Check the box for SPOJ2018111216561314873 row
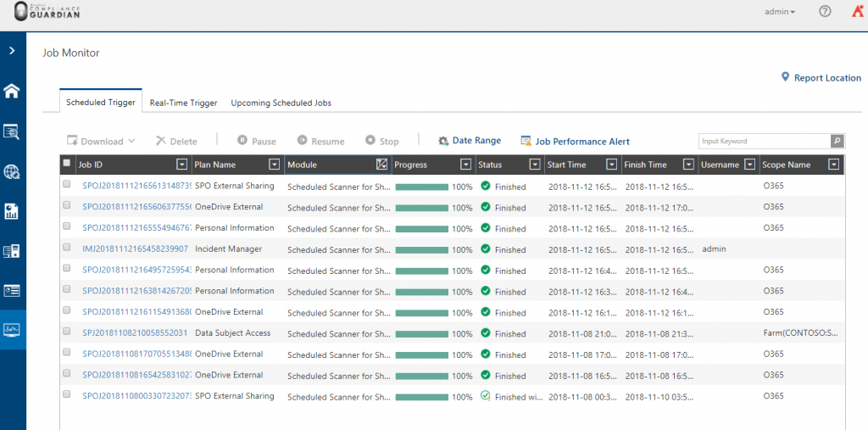 [67, 184]
